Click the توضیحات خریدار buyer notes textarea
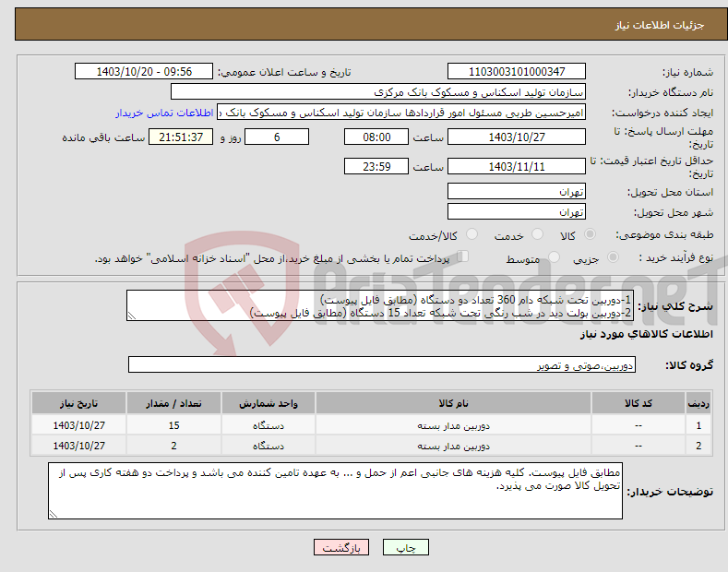Screen dimensions: 728x572 click(335, 491)
